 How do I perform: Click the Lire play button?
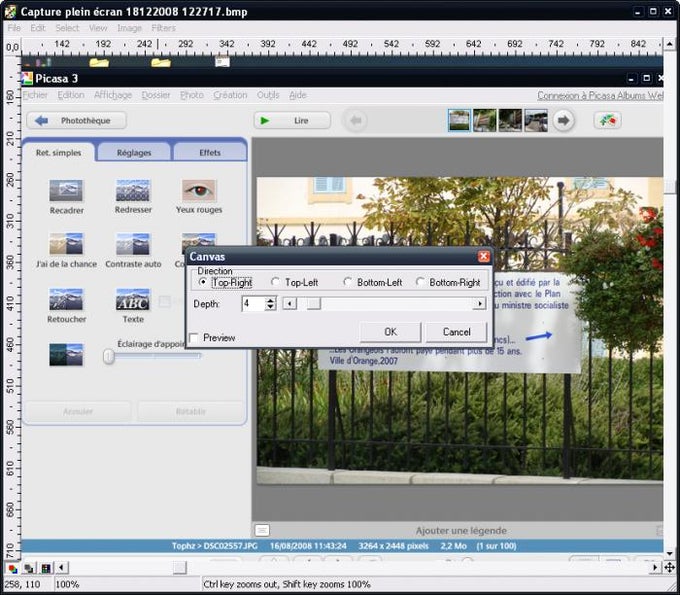[292, 121]
